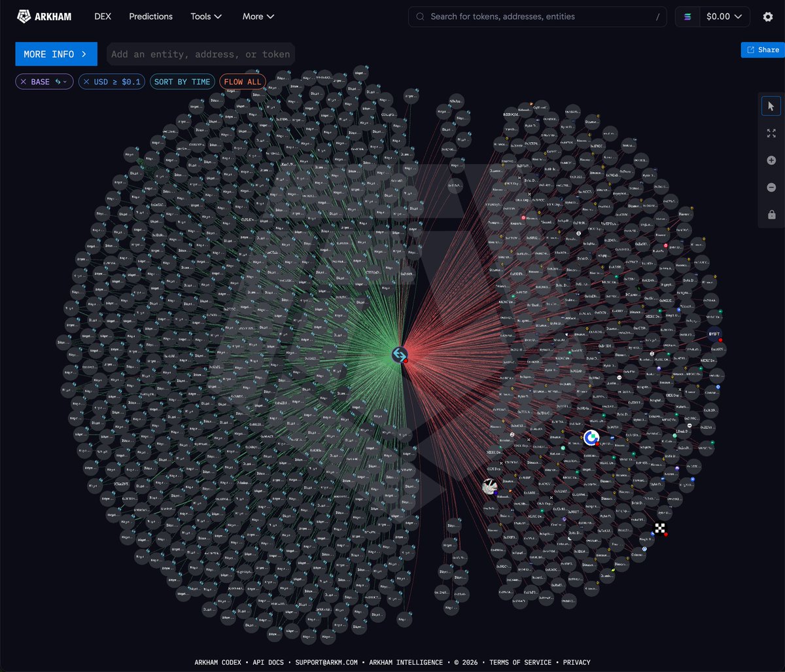This screenshot has height=672, width=785.
Task: Click the SUPPORT@ARKM.COM email link
Action: 326,662
